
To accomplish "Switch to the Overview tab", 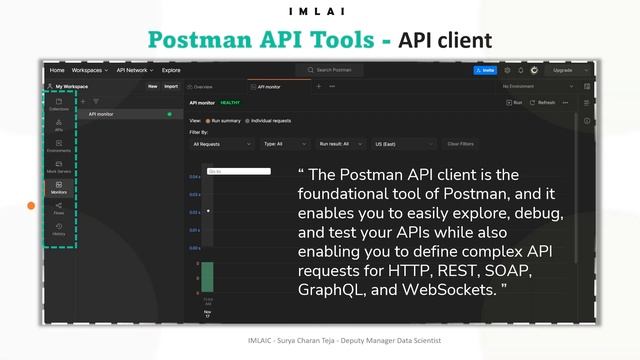I will point(200,87).
